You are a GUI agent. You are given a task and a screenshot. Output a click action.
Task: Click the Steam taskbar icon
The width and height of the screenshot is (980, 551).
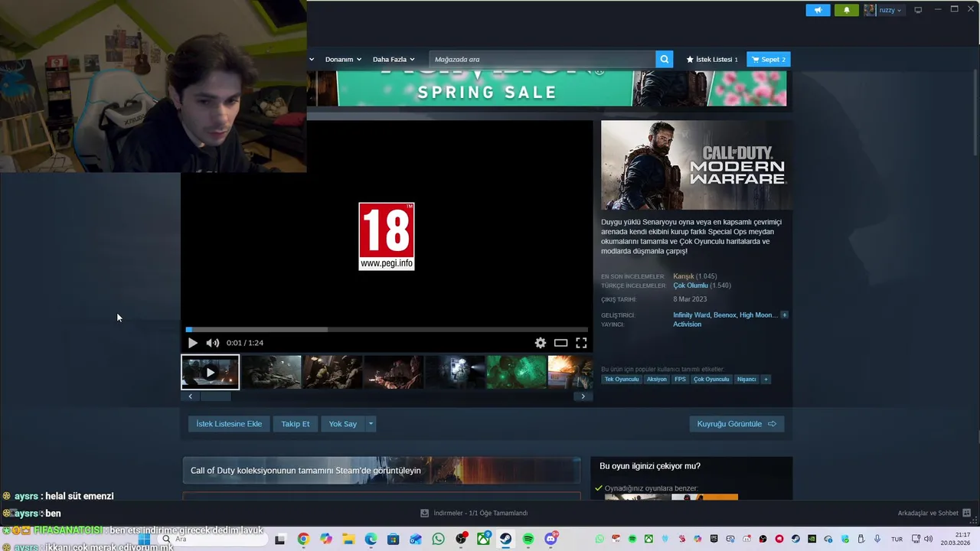[505, 540]
